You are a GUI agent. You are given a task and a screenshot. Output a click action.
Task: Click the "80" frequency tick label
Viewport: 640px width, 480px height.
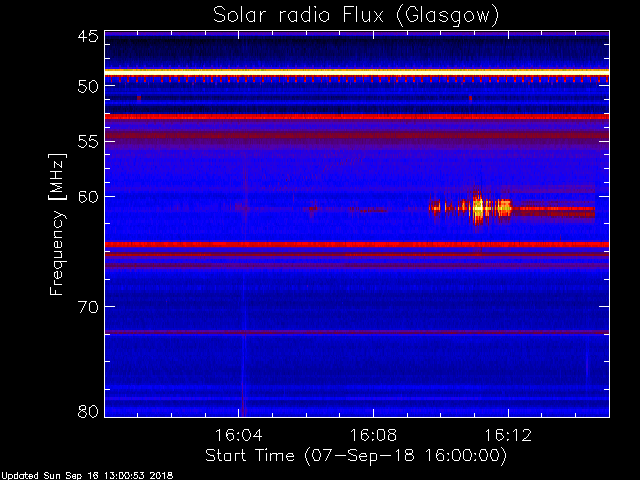(88, 411)
